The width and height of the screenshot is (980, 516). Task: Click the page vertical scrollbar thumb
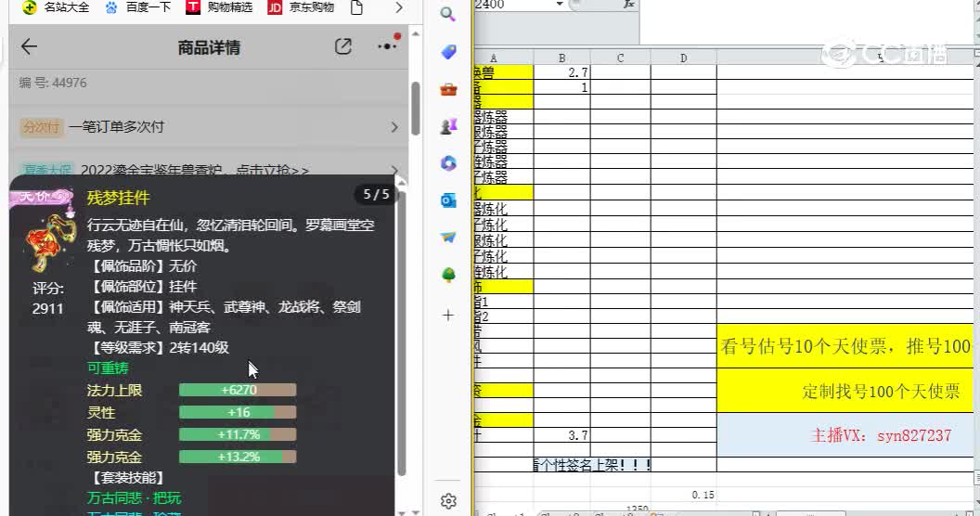pyautogui.click(x=415, y=108)
